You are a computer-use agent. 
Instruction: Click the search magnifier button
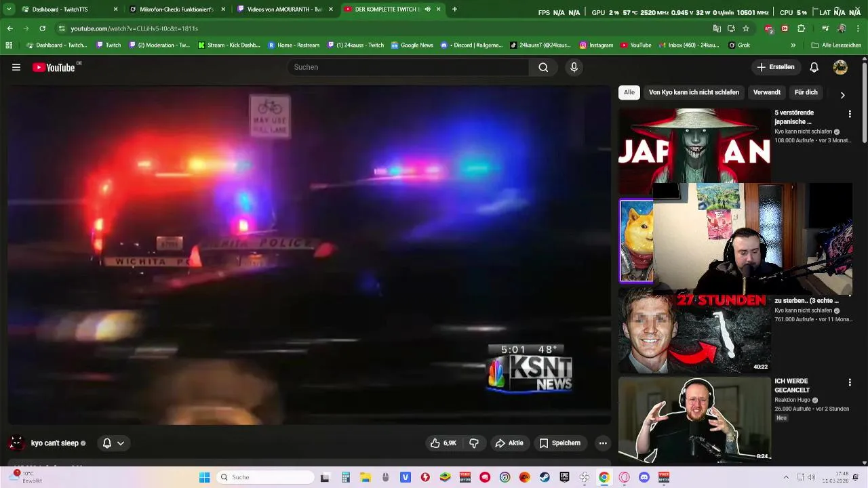[x=543, y=67]
